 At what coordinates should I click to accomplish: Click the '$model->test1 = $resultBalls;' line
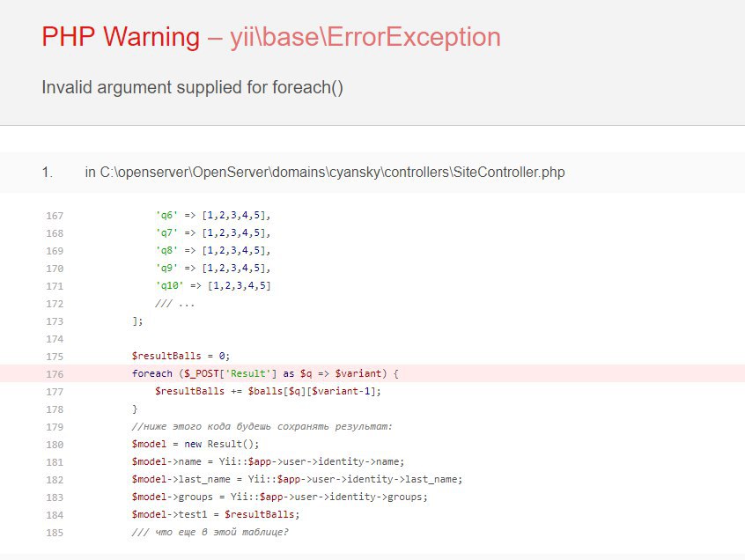[216, 514]
